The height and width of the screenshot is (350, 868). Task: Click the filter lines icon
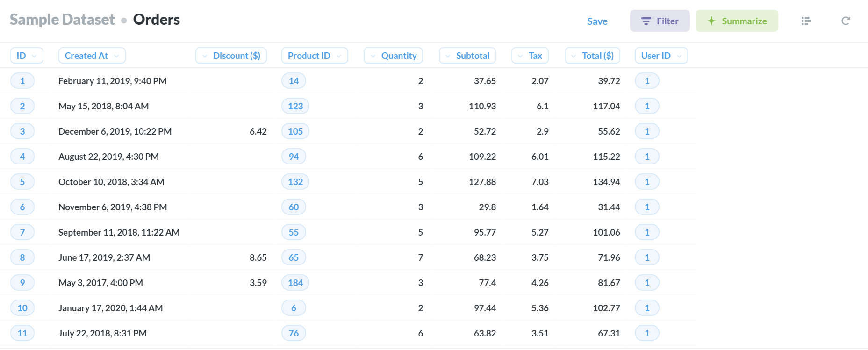(x=646, y=21)
